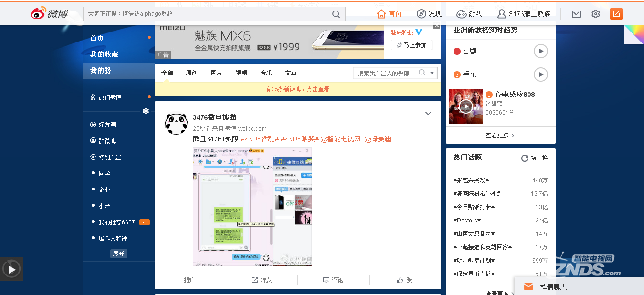Select the 爆料人和评… group
This screenshot has width=644, height=295.
point(116,238)
